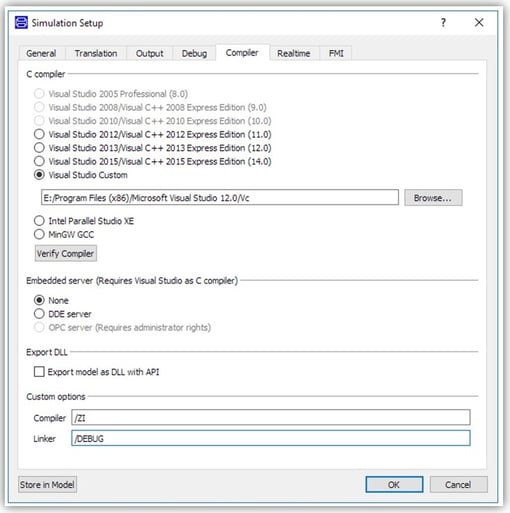Confirm settings with OK

click(394, 484)
